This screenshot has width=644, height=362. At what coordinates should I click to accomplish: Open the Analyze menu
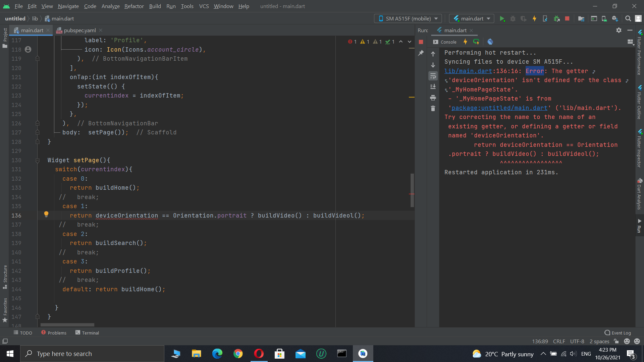110,6
